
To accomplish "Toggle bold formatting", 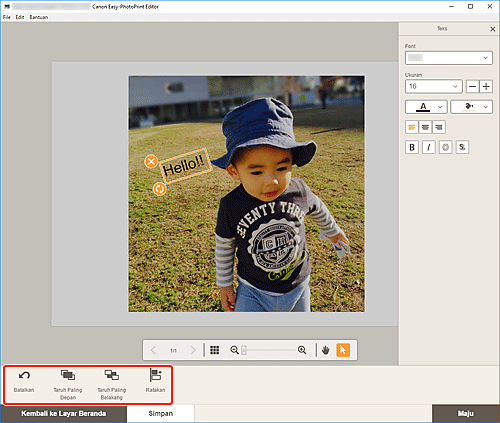I will point(412,147).
